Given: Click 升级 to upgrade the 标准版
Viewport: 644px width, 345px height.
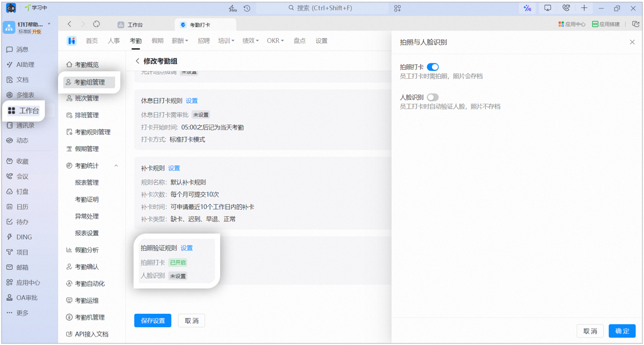Looking at the screenshot, I should (x=36, y=32).
